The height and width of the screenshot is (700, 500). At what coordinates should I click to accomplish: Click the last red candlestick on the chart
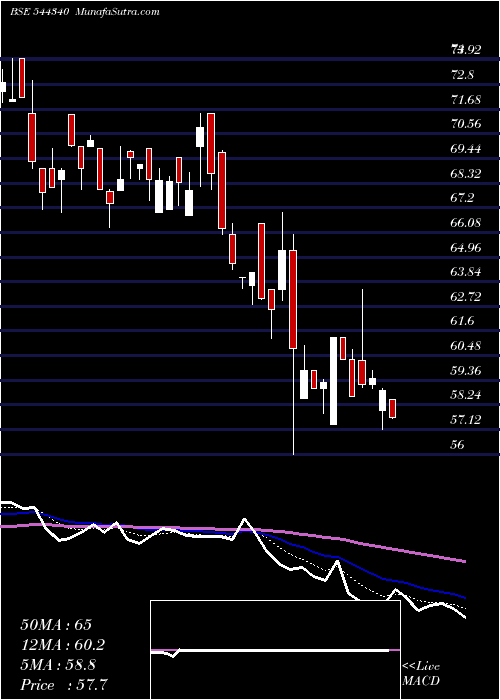click(393, 409)
